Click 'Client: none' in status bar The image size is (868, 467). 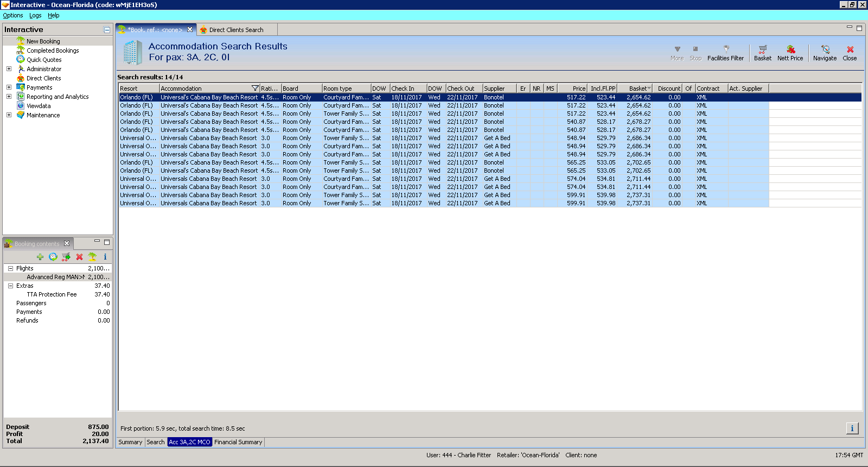coord(581,455)
